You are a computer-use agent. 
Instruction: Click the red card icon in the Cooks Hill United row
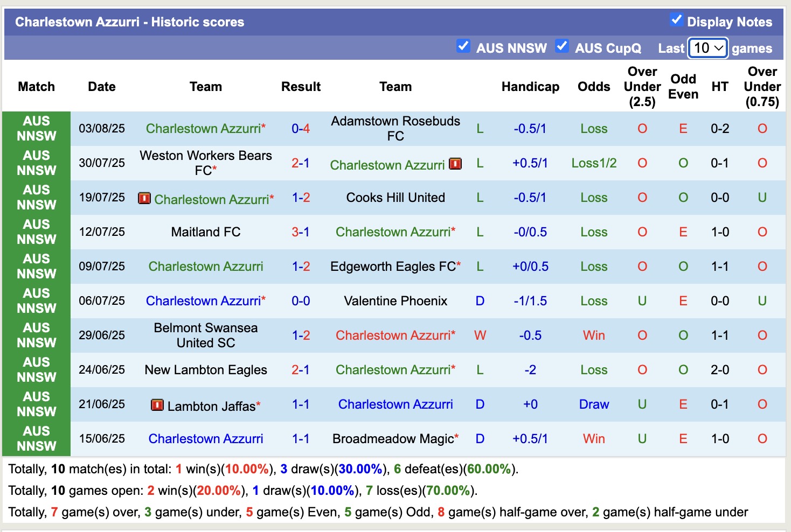click(144, 199)
